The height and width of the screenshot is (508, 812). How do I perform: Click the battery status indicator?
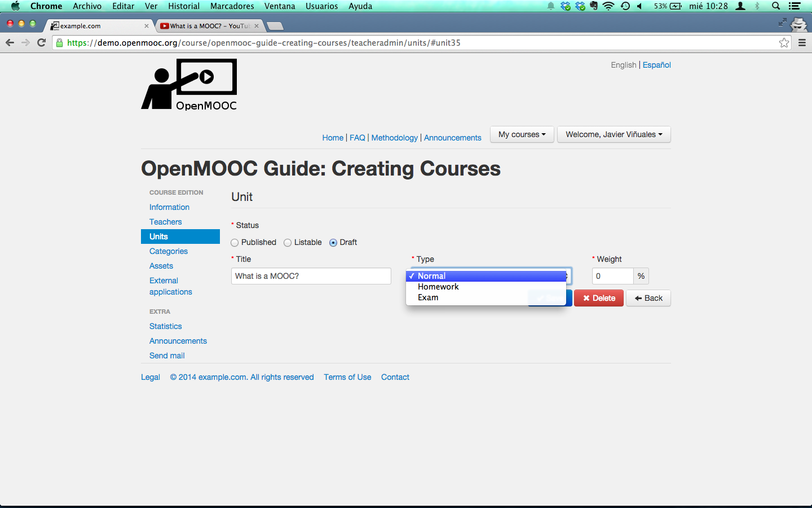(668, 6)
